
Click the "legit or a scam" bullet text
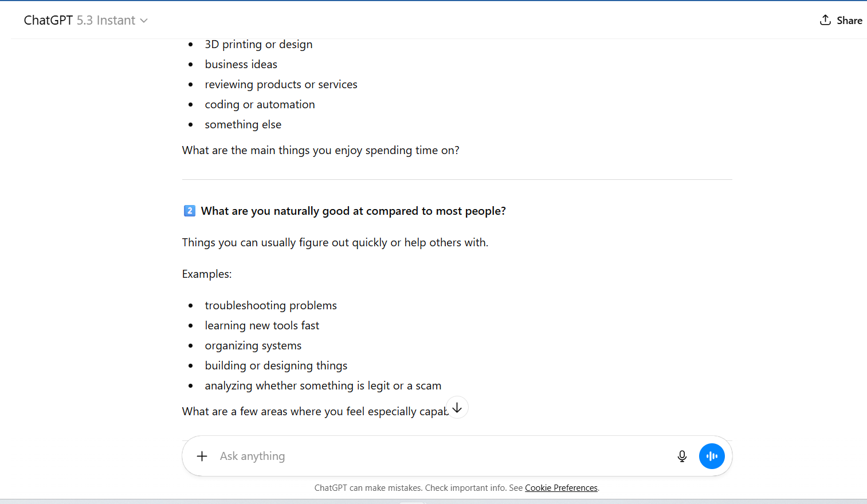(x=323, y=385)
